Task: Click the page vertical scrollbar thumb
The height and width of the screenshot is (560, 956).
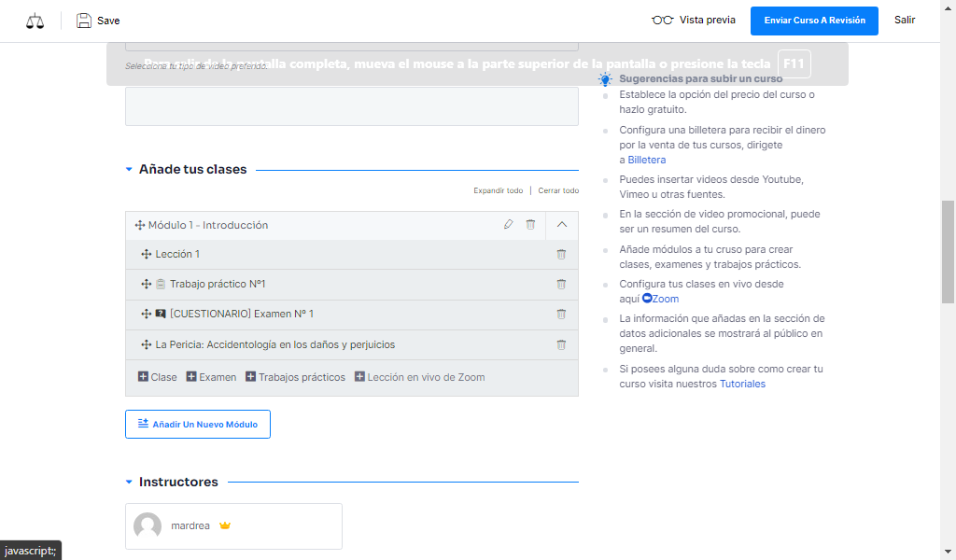Action: click(949, 252)
